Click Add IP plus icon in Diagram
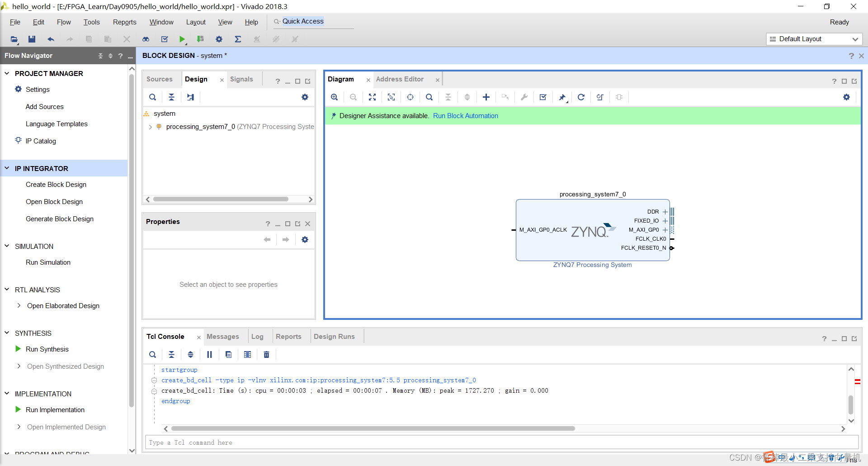The height and width of the screenshot is (466, 868). (486, 97)
